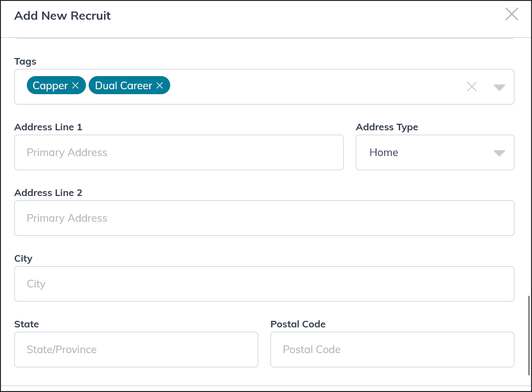Clear all selected tags
Viewport: 532px width, 392px height.
point(471,87)
